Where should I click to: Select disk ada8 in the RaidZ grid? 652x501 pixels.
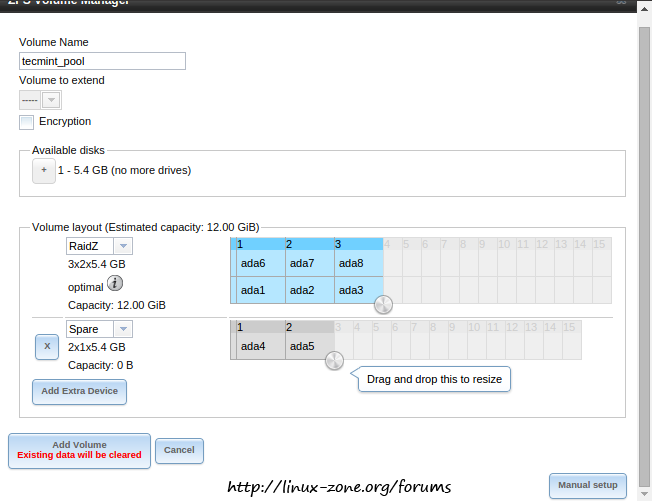coord(351,263)
